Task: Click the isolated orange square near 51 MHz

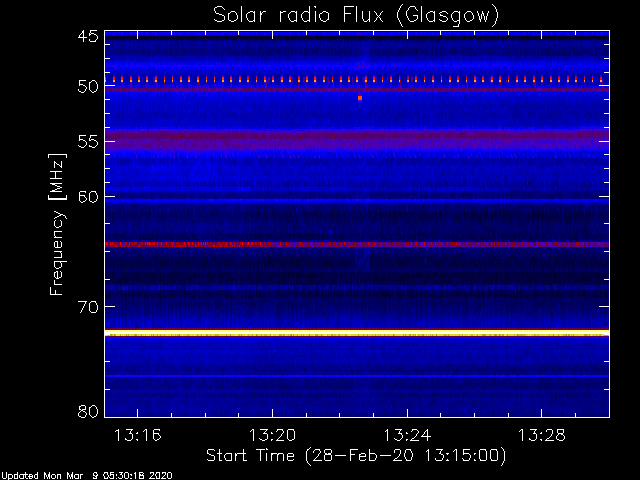Action: (x=360, y=98)
